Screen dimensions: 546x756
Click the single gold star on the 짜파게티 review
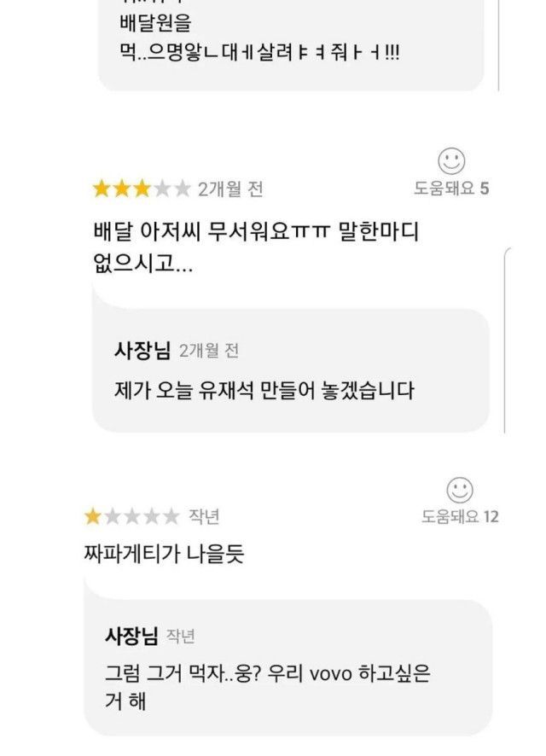tap(92, 516)
